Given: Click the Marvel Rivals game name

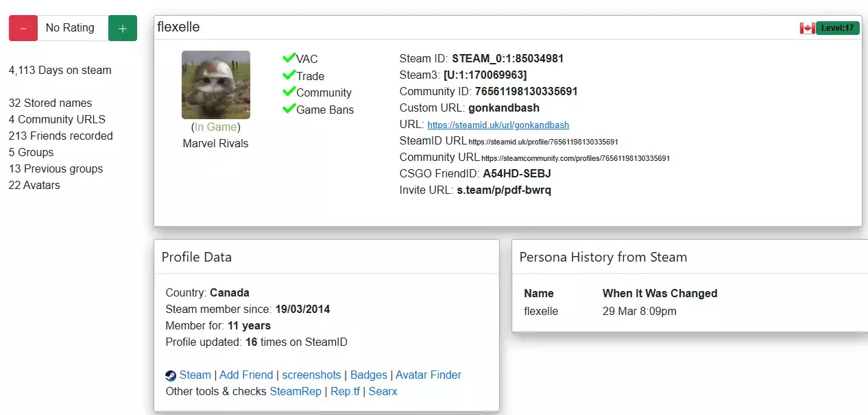Looking at the screenshot, I should tap(216, 143).
